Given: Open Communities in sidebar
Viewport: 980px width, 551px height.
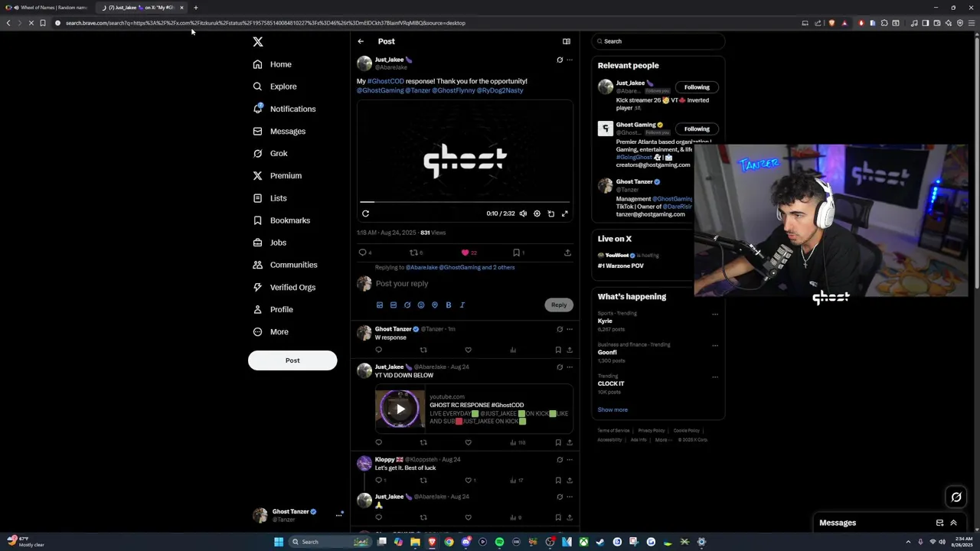Looking at the screenshot, I should click(x=285, y=265).
